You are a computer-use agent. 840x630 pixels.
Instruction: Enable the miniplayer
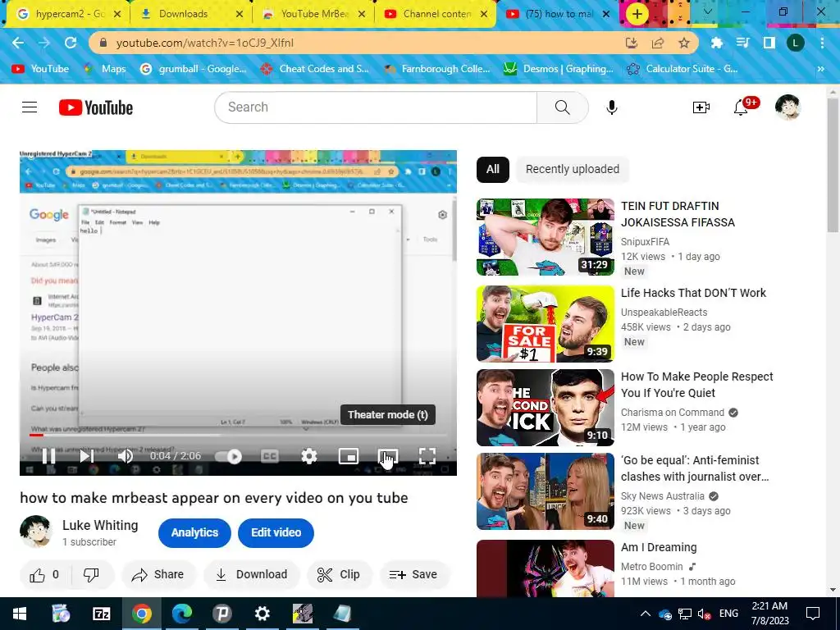click(349, 456)
